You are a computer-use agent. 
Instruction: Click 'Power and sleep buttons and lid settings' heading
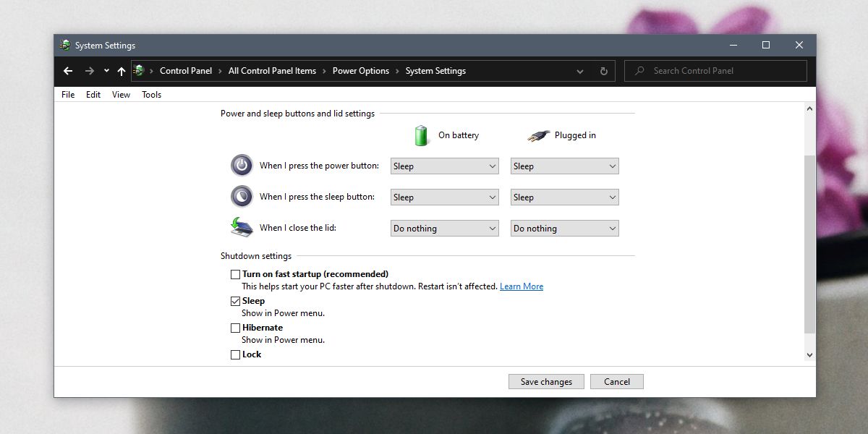tap(297, 114)
